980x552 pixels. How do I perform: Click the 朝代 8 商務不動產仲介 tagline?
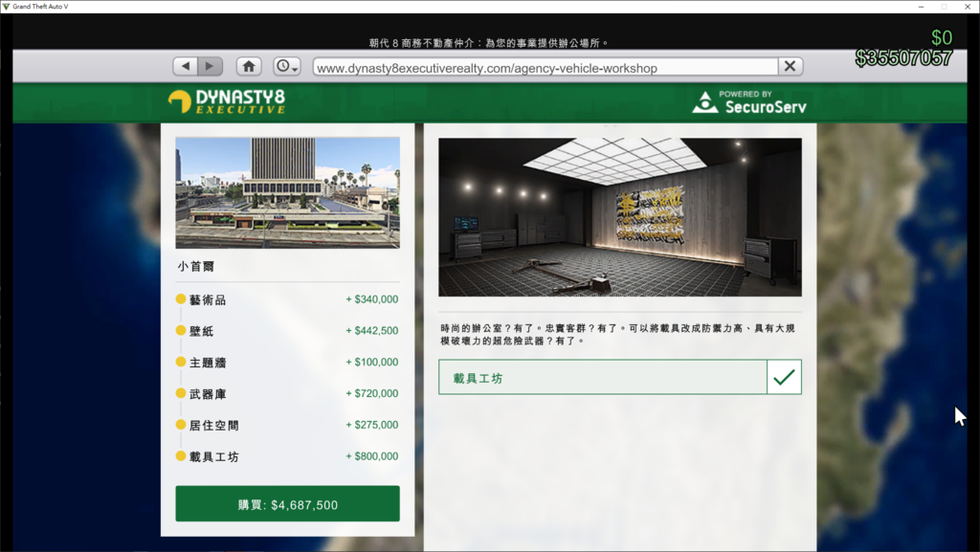pyautogui.click(x=488, y=42)
